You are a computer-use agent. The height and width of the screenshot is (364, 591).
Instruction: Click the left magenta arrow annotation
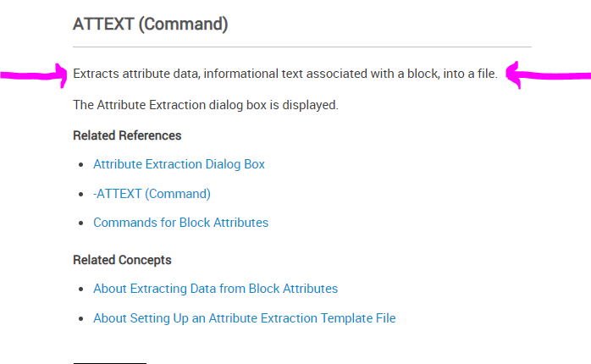34,76
